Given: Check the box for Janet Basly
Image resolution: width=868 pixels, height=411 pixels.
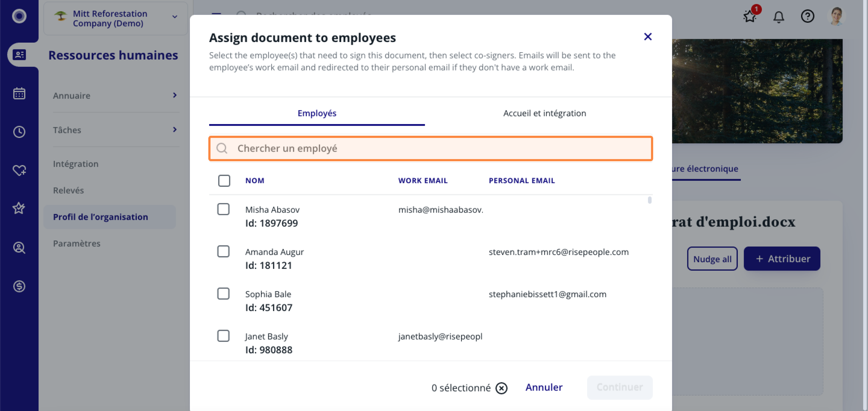Looking at the screenshot, I should [x=223, y=336].
